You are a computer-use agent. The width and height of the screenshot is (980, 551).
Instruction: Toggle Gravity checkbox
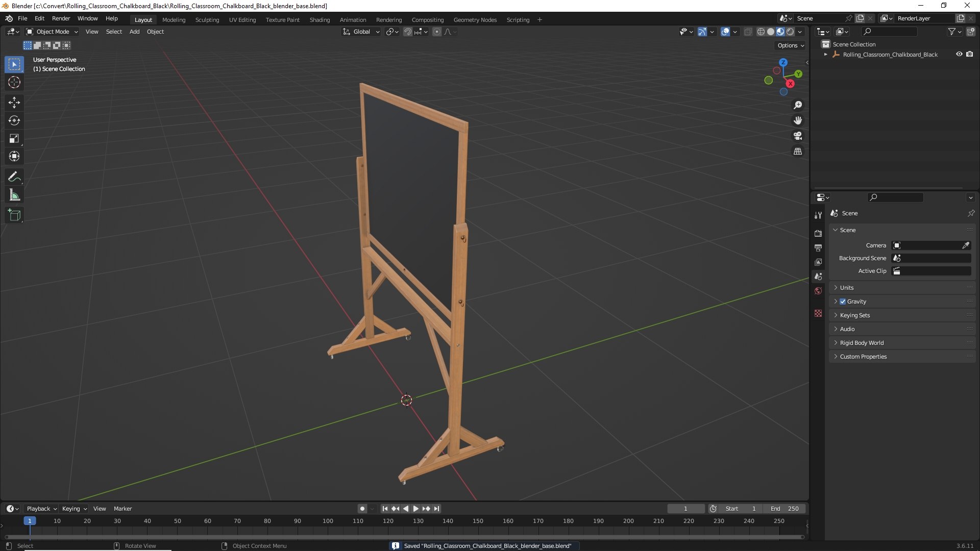pos(843,302)
